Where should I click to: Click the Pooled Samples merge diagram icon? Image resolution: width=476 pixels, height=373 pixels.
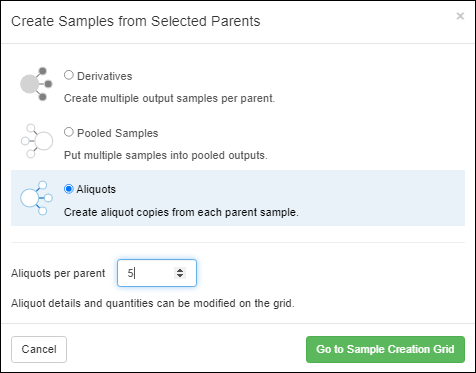click(x=36, y=141)
